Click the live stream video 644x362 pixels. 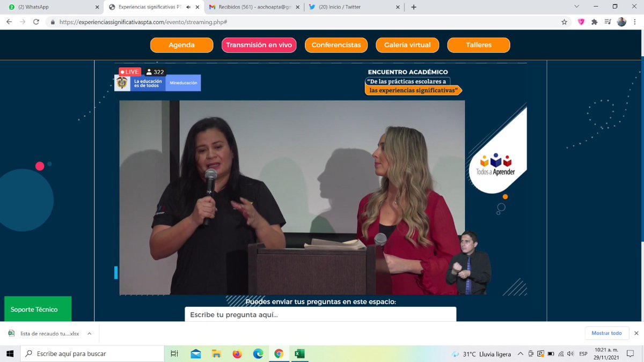click(x=292, y=197)
